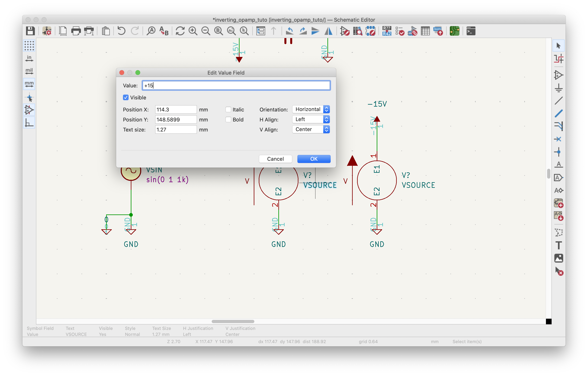This screenshot has height=376, width=588.
Task: Uncheck the Visible checkbox
Action: click(x=126, y=97)
